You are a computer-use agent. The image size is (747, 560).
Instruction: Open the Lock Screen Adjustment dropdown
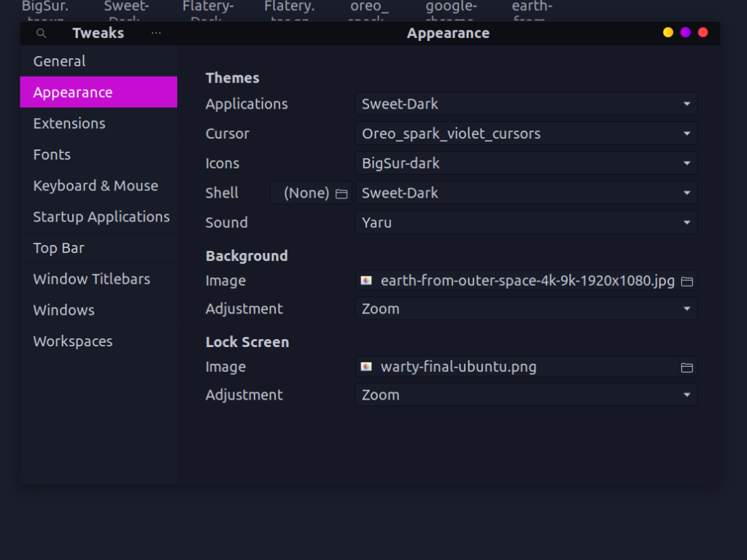[527, 394]
